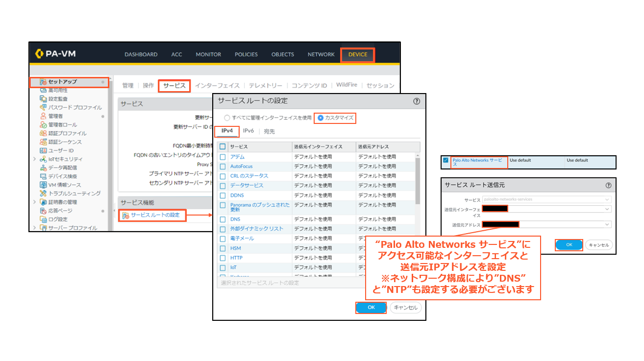Toggle the select-all checkbox in table header
Screen dimensions: 644x361
pyautogui.click(x=223, y=146)
